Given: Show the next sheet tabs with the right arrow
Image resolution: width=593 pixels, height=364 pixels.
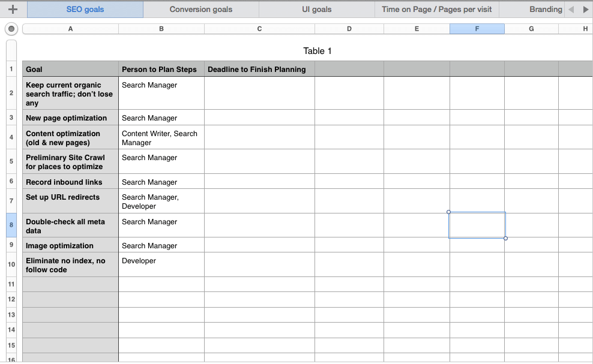Looking at the screenshot, I should click(x=585, y=10).
